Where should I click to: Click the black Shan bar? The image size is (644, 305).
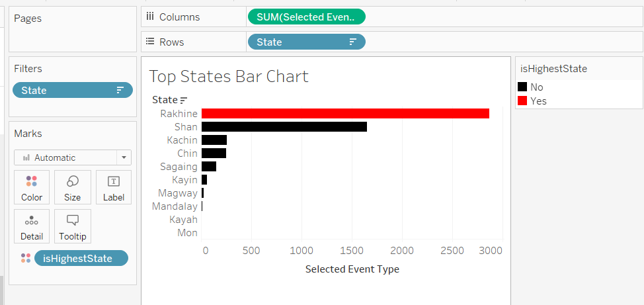pos(284,126)
